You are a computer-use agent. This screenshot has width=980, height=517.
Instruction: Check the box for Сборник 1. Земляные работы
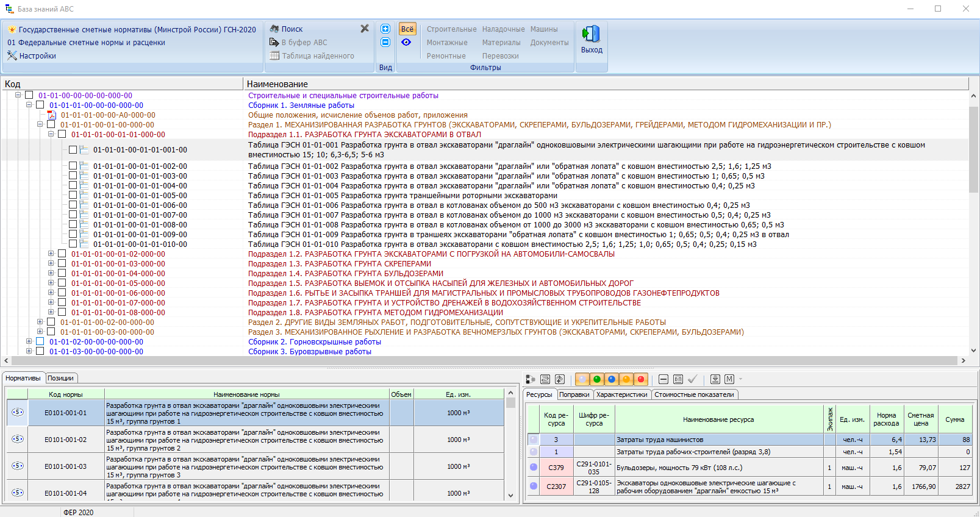40,105
